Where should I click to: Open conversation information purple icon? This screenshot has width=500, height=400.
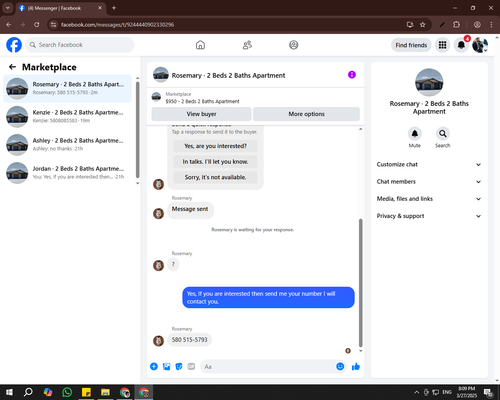[x=352, y=75]
